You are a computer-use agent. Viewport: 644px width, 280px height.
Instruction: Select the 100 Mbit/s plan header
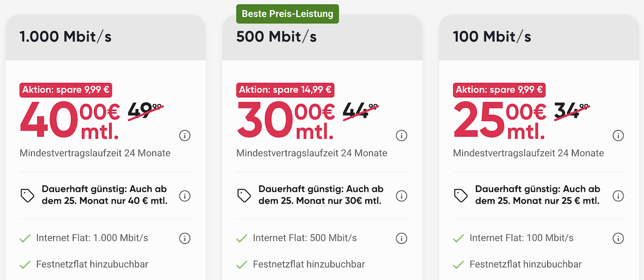pyautogui.click(x=539, y=37)
